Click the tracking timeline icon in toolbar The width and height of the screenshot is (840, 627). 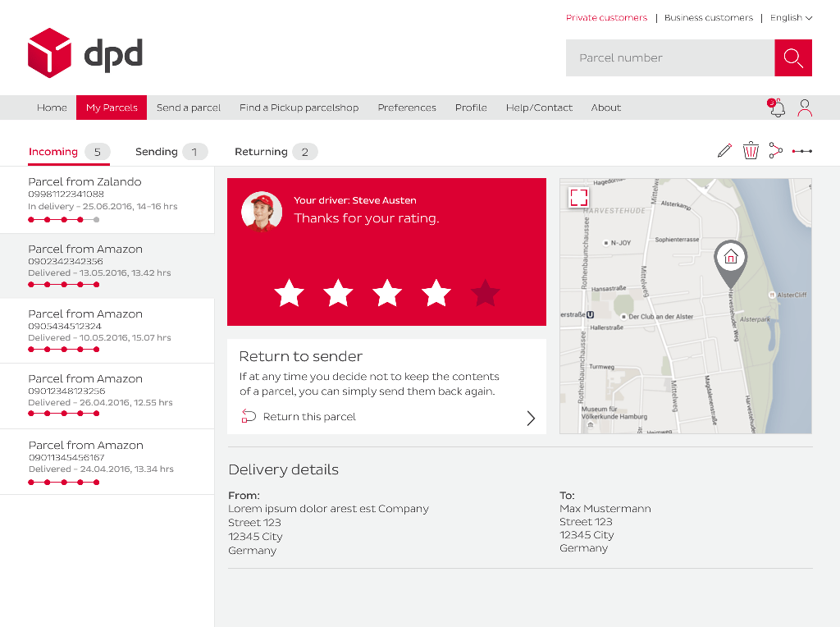802,151
